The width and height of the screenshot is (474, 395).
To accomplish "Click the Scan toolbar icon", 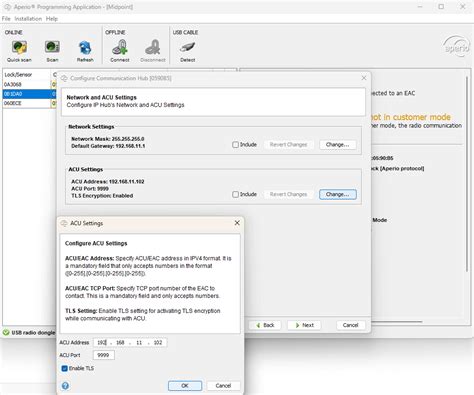I will point(52,51).
